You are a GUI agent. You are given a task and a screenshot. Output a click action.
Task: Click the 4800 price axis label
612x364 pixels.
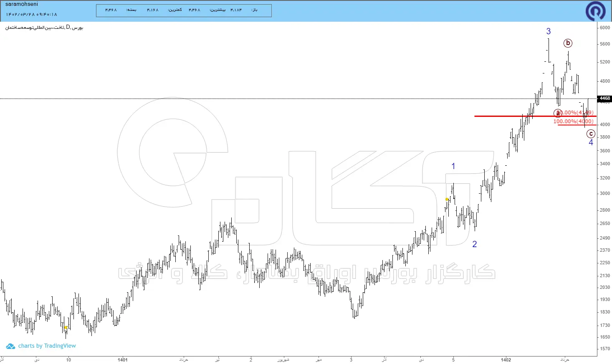[604, 81]
